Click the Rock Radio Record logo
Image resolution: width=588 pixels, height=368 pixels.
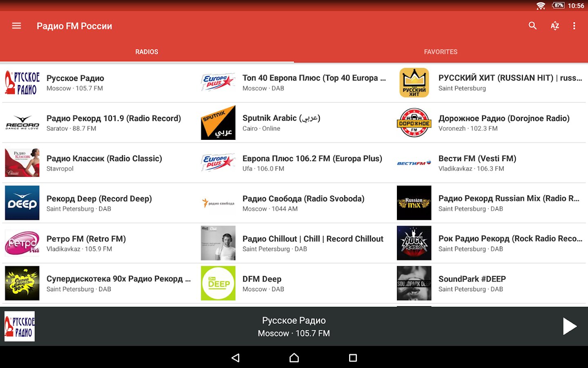click(414, 243)
